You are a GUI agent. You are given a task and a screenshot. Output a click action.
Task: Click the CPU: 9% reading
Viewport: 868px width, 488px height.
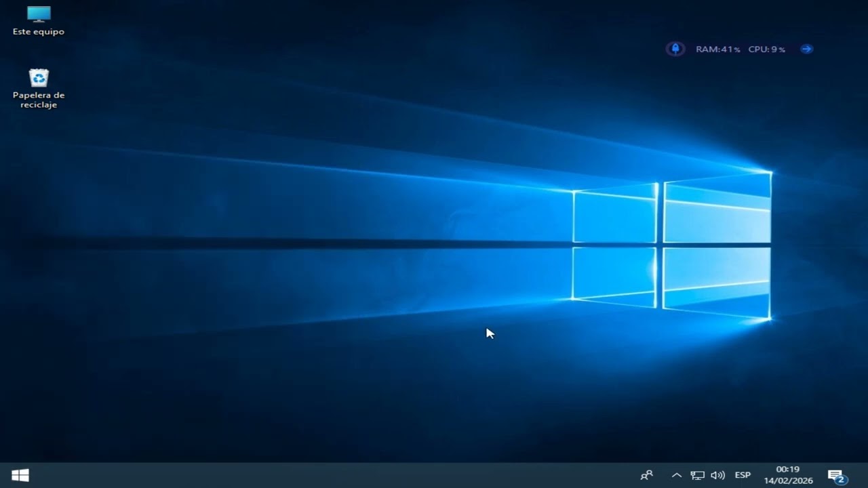coord(766,49)
